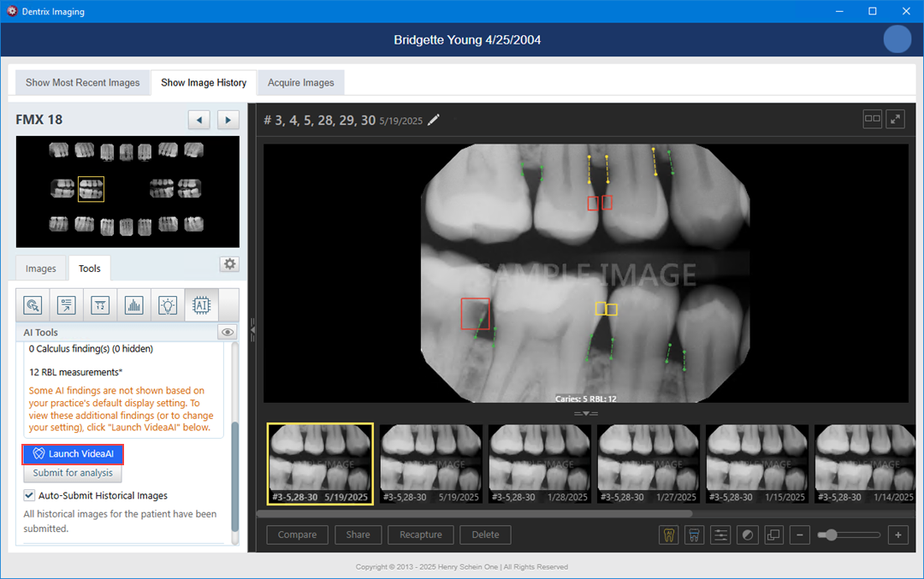Toggle the blue tooth overlay icon
924x579 pixels.
(694, 535)
